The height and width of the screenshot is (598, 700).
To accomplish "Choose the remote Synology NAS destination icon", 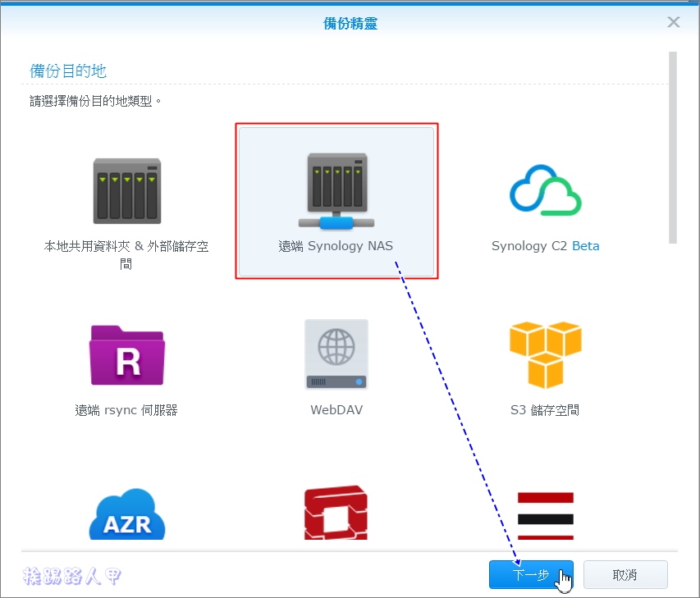I will coord(336,191).
